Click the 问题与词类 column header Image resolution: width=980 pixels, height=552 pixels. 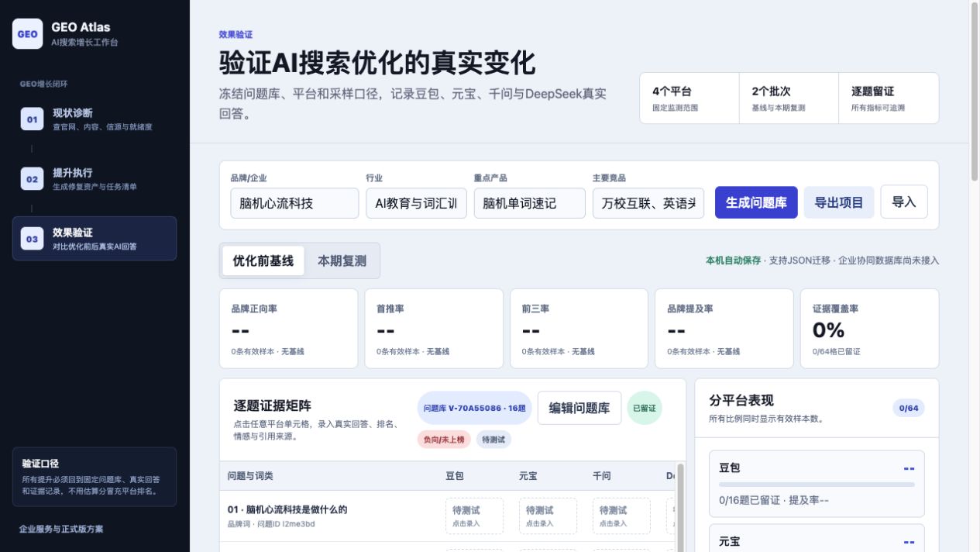(250, 476)
